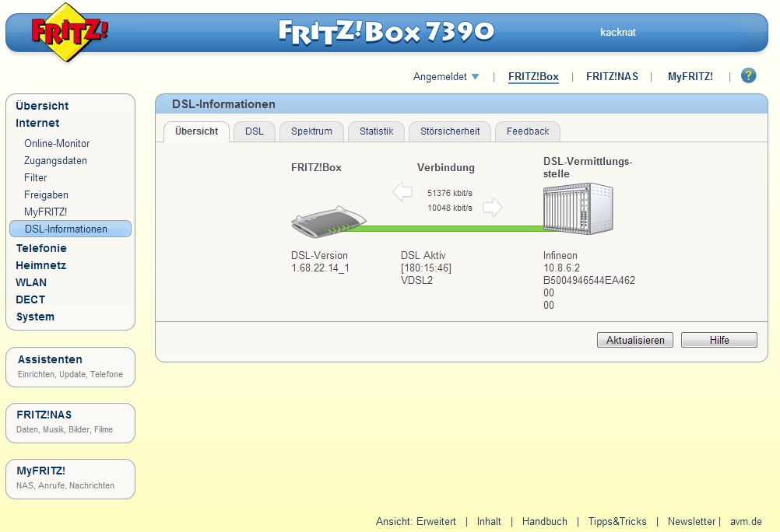Open the FRITZ!Box top navigation link

tap(533, 76)
